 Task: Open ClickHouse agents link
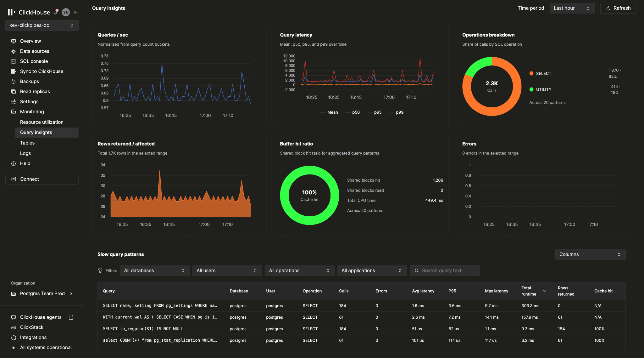point(41,317)
